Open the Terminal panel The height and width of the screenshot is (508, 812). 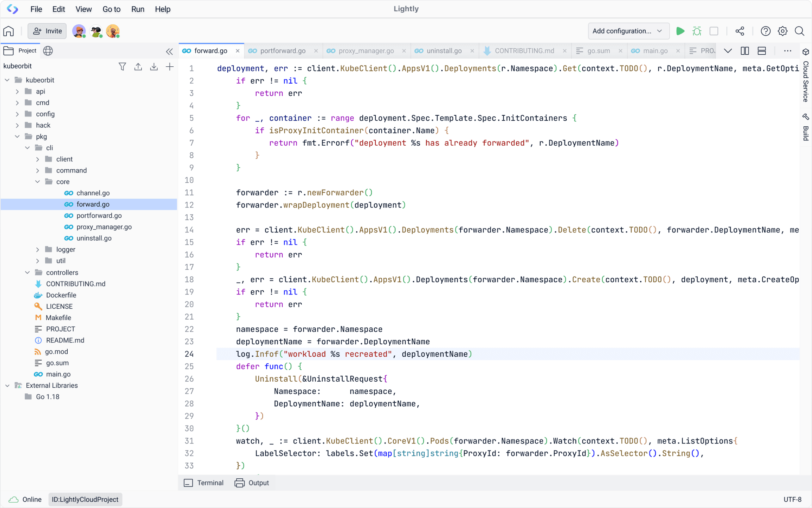coord(204,483)
